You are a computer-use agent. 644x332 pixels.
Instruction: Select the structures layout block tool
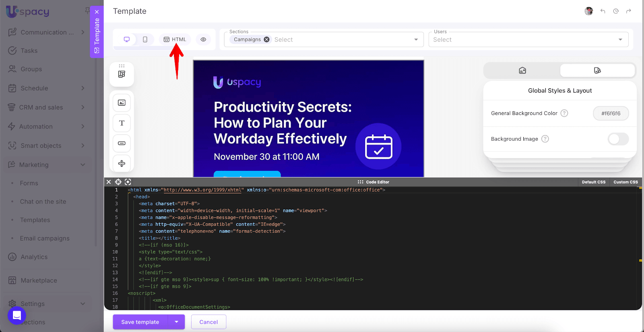(122, 74)
